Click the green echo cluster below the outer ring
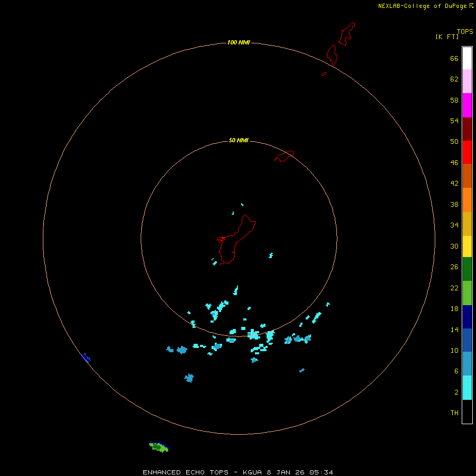 [159, 447]
